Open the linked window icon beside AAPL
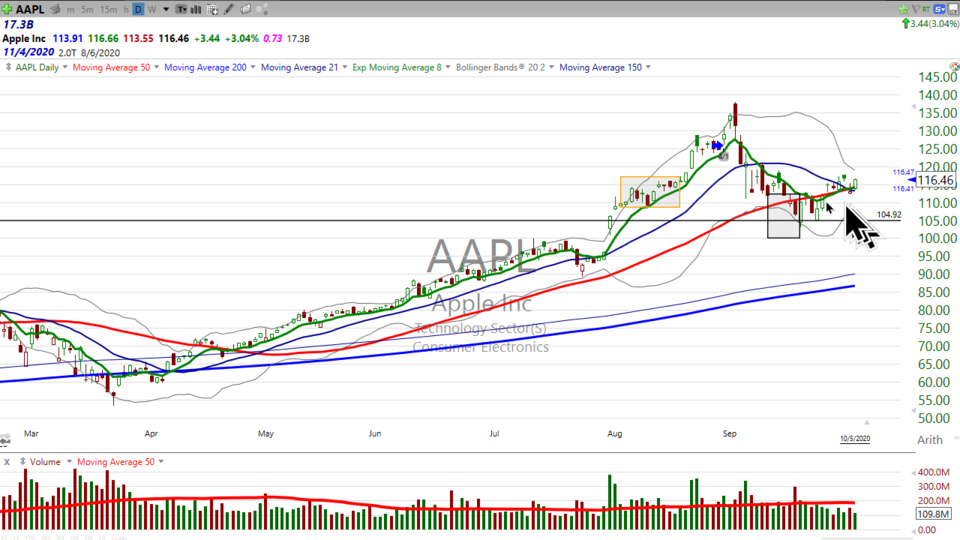This screenshot has height=540, width=960. 55,9
